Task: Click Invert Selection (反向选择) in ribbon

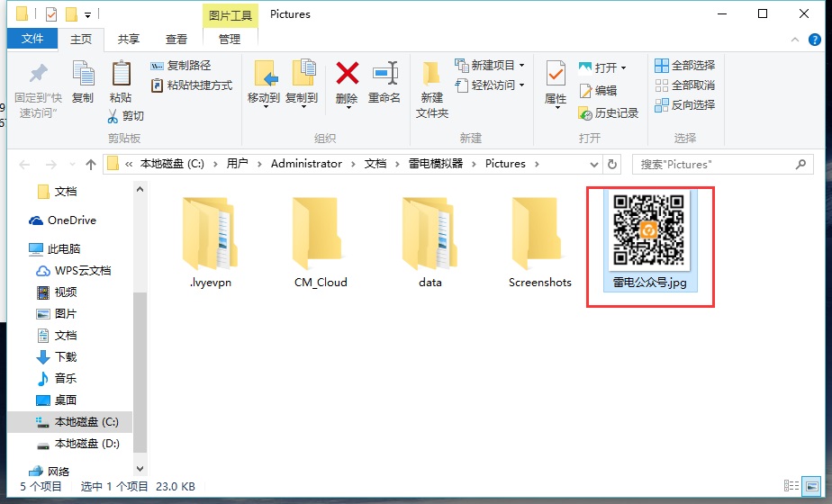Action: click(684, 105)
